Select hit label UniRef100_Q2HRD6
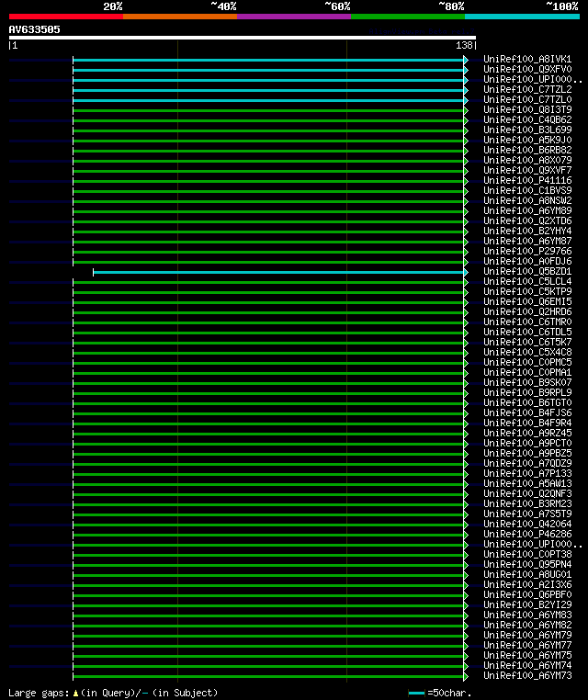The image size is (588, 700). click(x=527, y=311)
